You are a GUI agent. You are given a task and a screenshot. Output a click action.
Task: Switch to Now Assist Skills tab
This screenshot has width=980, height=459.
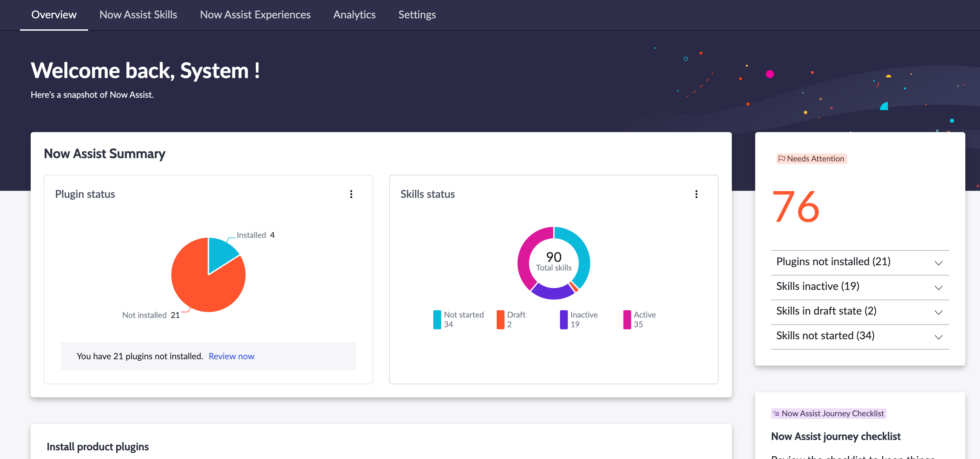[x=138, y=15]
